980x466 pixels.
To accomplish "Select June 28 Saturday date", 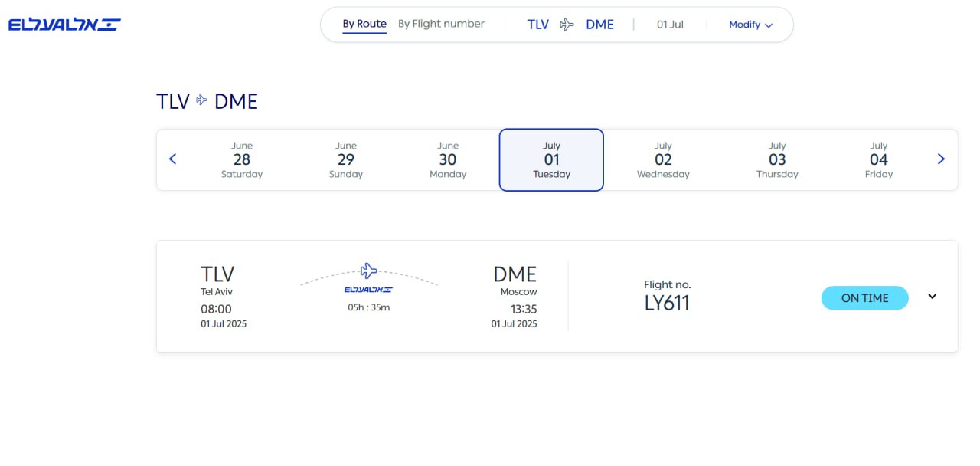I will (242, 159).
